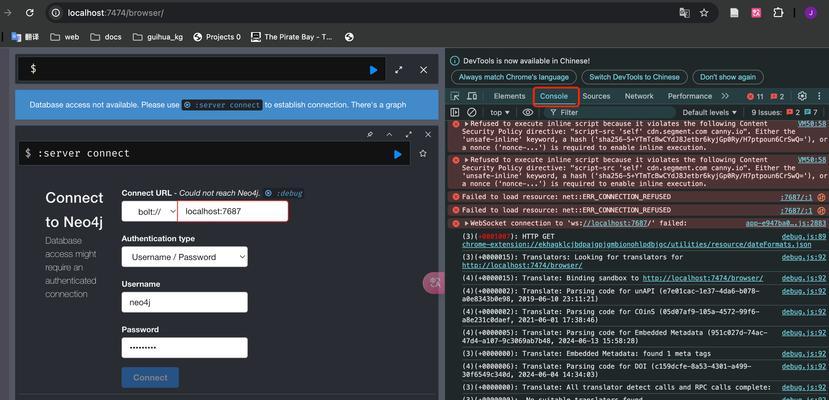This screenshot has height=400, width=829.
Task: Select the Console tab
Action: click(554, 96)
